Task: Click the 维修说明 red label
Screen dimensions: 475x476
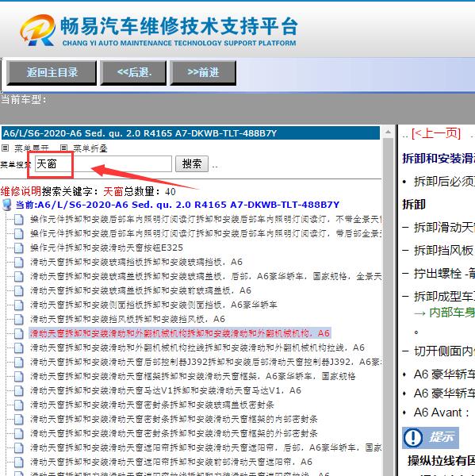Action: pyautogui.click(x=21, y=191)
